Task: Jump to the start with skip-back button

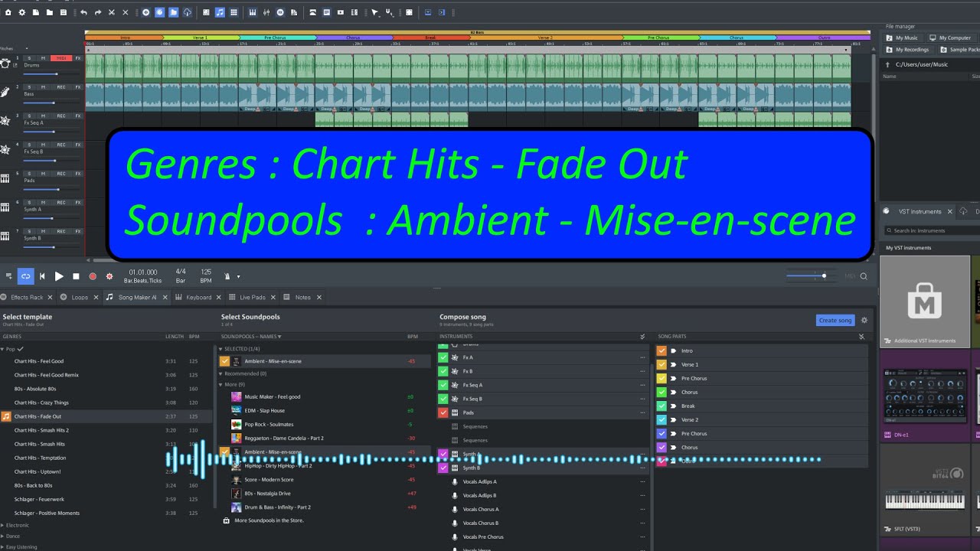Action: click(42, 276)
